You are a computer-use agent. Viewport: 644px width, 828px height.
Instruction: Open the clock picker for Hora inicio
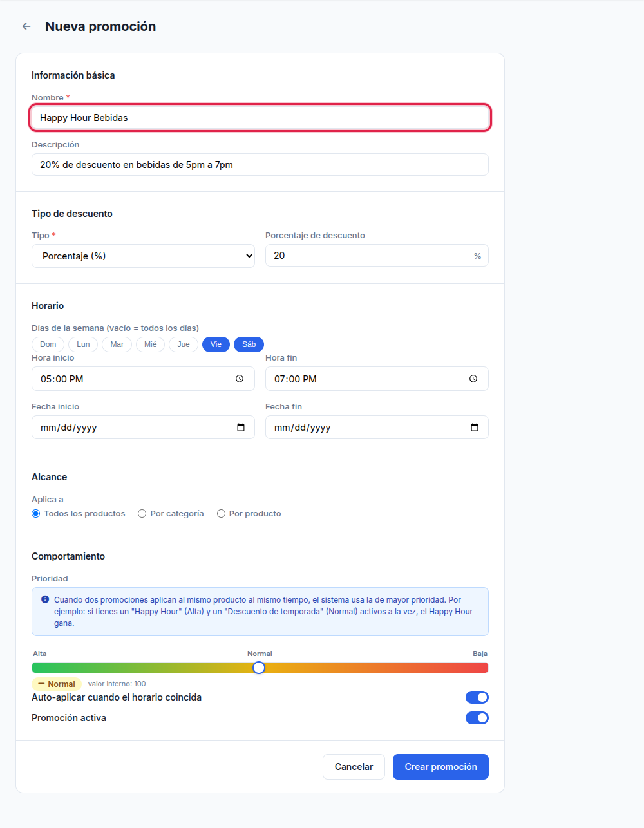(240, 379)
